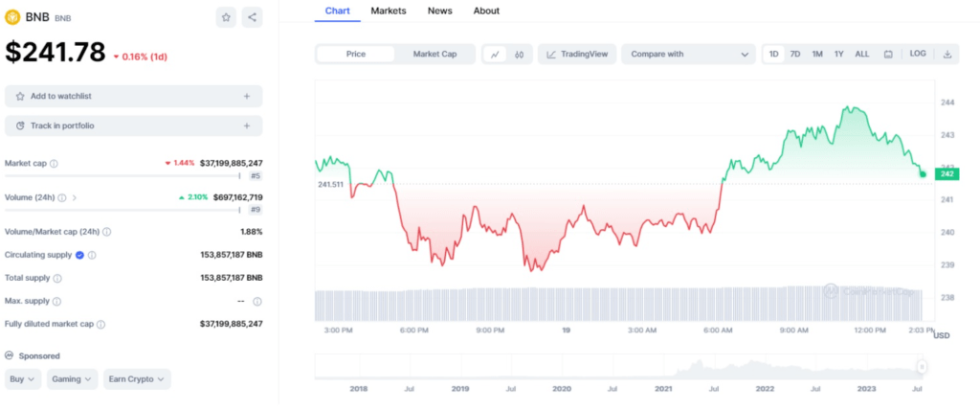980x410 pixels.
Task: Enable LOG scale on chart
Action: pyautogui.click(x=918, y=55)
